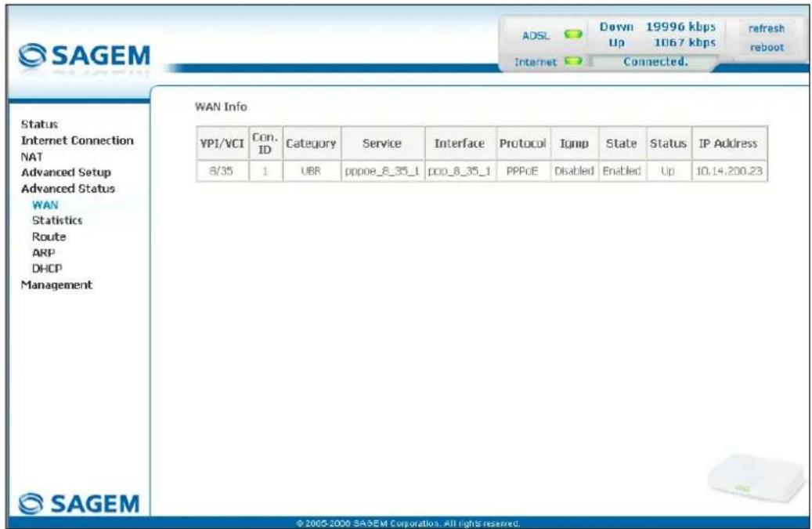This screenshot has height=529, width=812.
Task: Click the SAGEM logo at bottom left
Action: coord(79,503)
